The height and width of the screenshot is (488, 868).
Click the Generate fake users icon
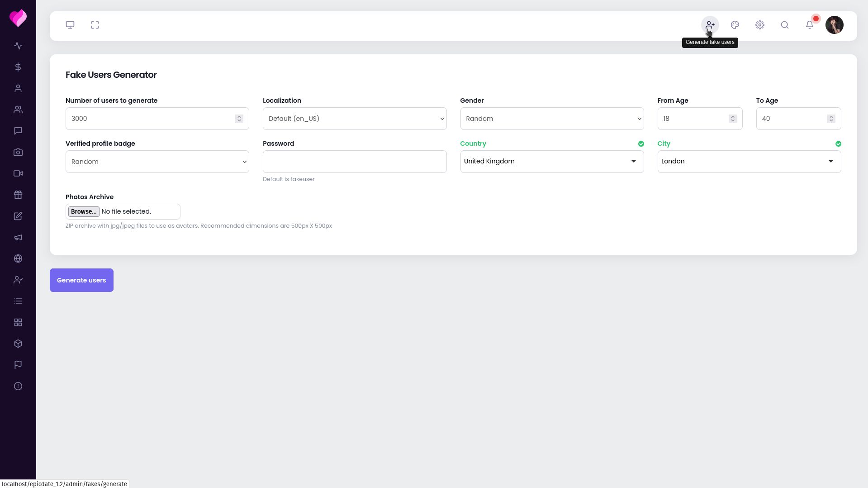tap(710, 25)
